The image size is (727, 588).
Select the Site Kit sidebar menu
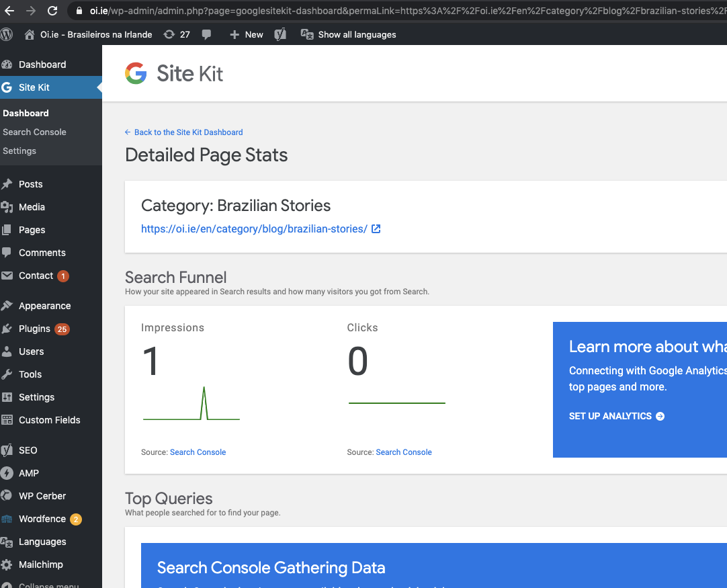pos(51,87)
